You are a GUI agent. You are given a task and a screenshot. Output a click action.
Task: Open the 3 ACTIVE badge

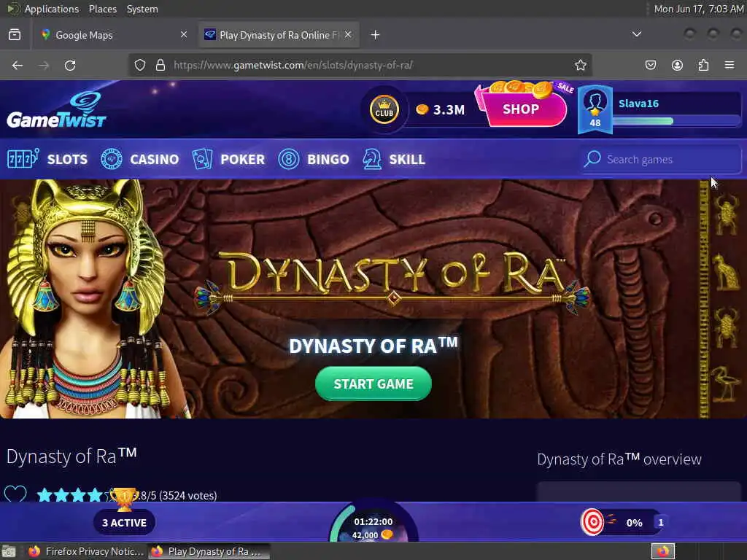(x=124, y=522)
